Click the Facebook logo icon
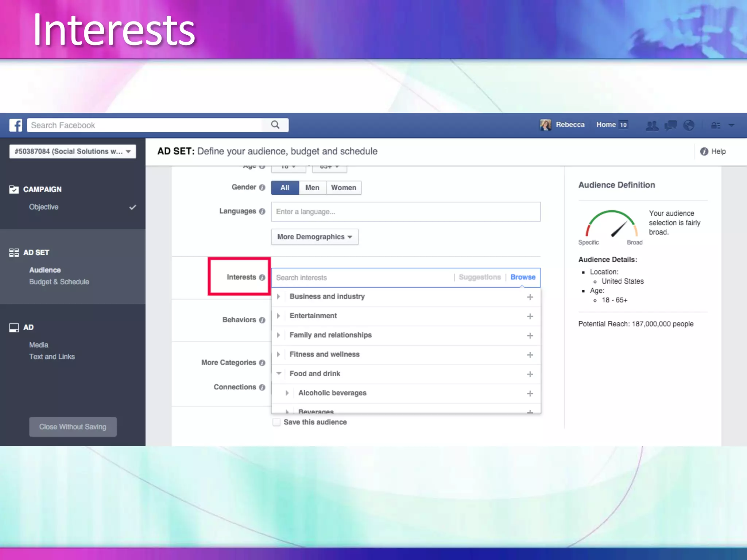This screenshot has height=560, width=747. pyautogui.click(x=16, y=125)
